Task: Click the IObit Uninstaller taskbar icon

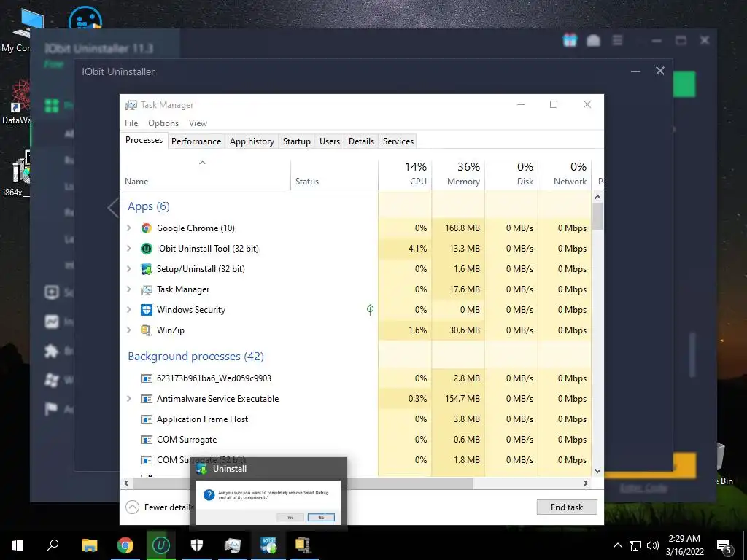Action: [161, 545]
